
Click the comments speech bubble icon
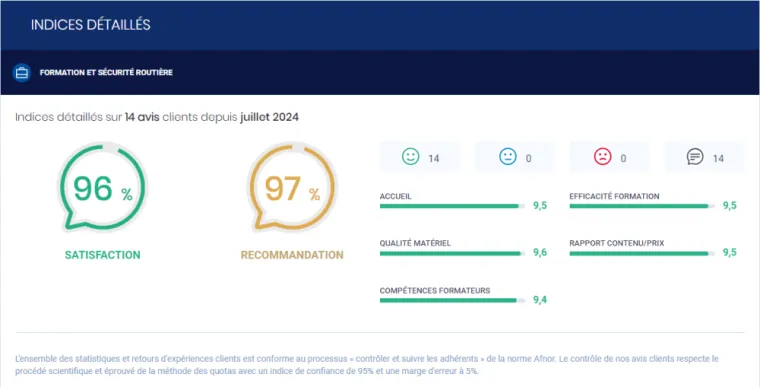click(695, 157)
